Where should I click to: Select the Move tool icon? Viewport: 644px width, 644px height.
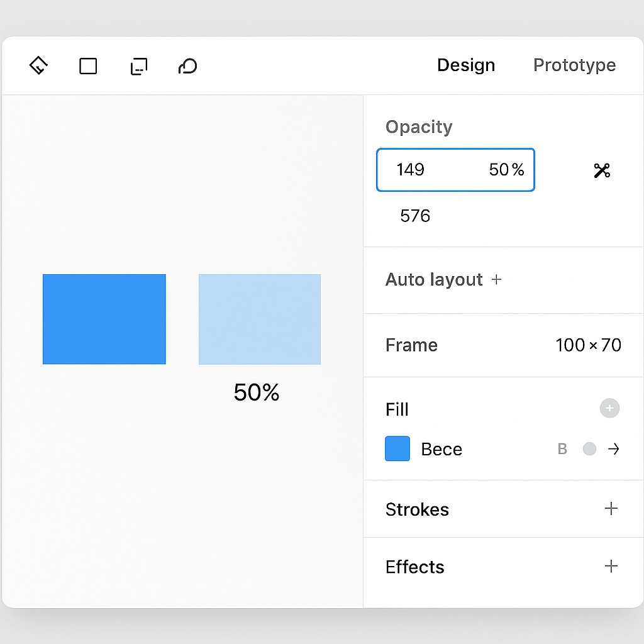tap(38, 65)
